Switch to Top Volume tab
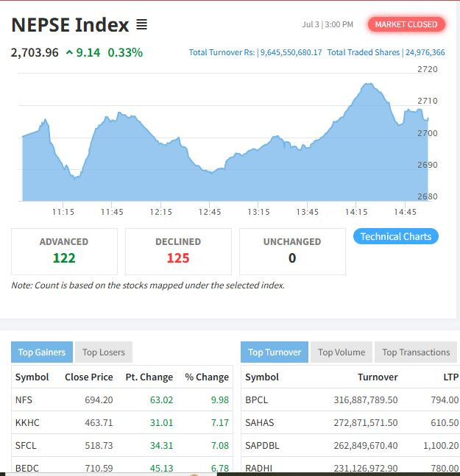The width and height of the screenshot is (460, 476). coord(342,352)
